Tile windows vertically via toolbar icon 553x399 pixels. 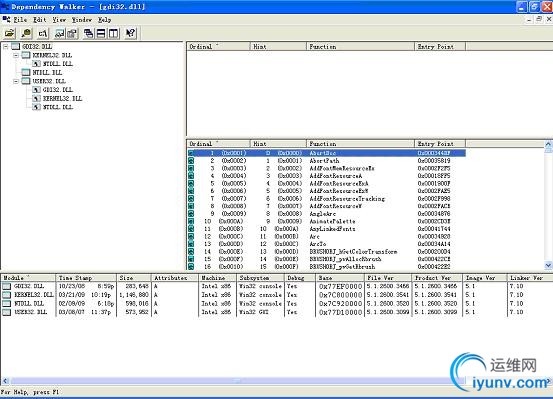click(x=113, y=34)
